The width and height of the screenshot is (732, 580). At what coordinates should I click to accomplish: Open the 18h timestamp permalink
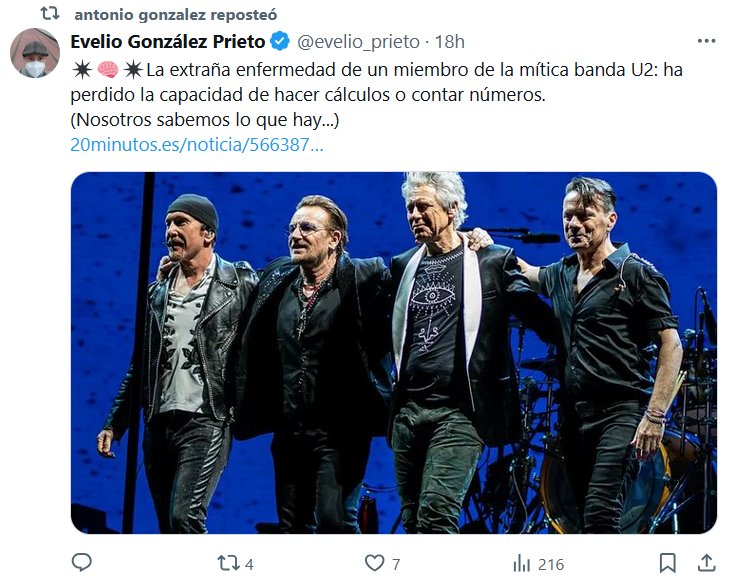(450, 42)
